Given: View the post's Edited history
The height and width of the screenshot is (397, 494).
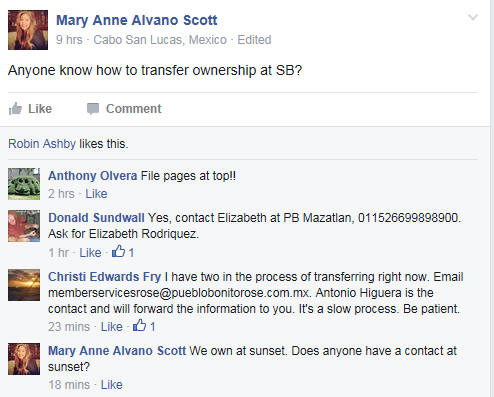Looking at the screenshot, I should [x=254, y=40].
